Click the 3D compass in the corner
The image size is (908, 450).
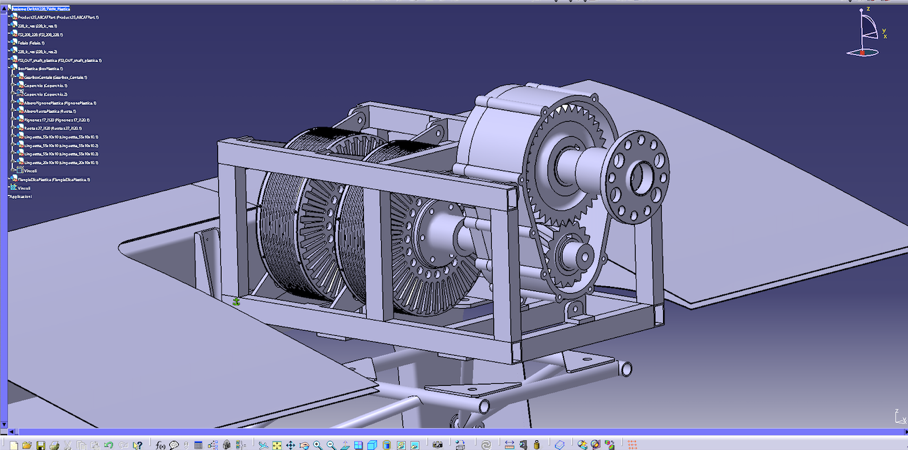(x=865, y=35)
